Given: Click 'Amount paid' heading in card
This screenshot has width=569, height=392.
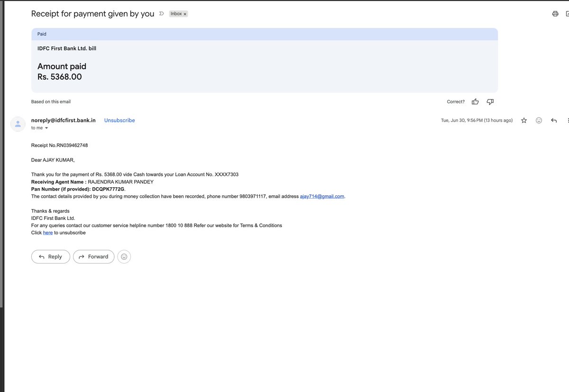Looking at the screenshot, I should click(x=62, y=66).
